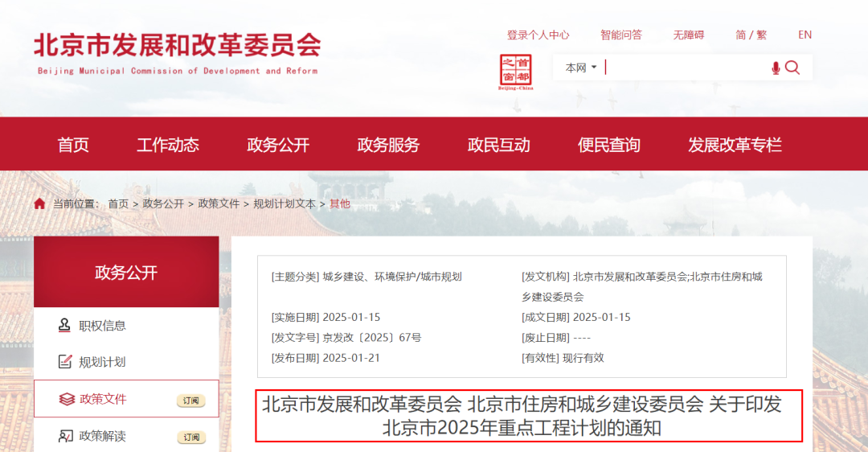Image resolution: width=868 pixels, height=452 pixels.
Task: Click 政策文件 in the breadcrumb
Action: click(x=219, y=203)
